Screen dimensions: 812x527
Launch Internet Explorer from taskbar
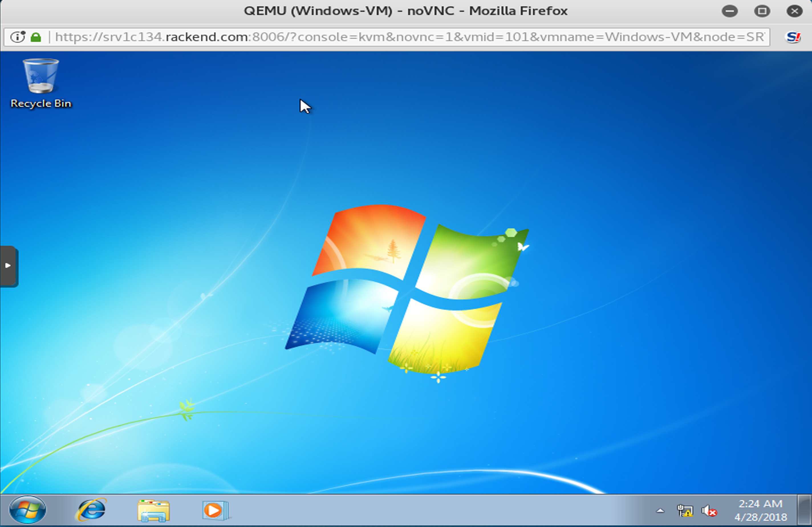(91, 510)
